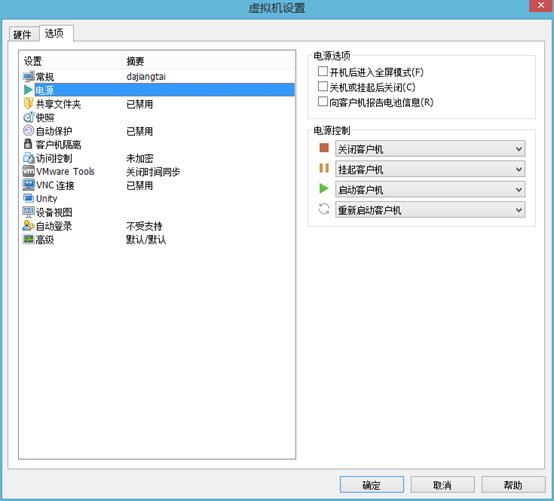Open 帮助 help button

(x=513, y=485)
